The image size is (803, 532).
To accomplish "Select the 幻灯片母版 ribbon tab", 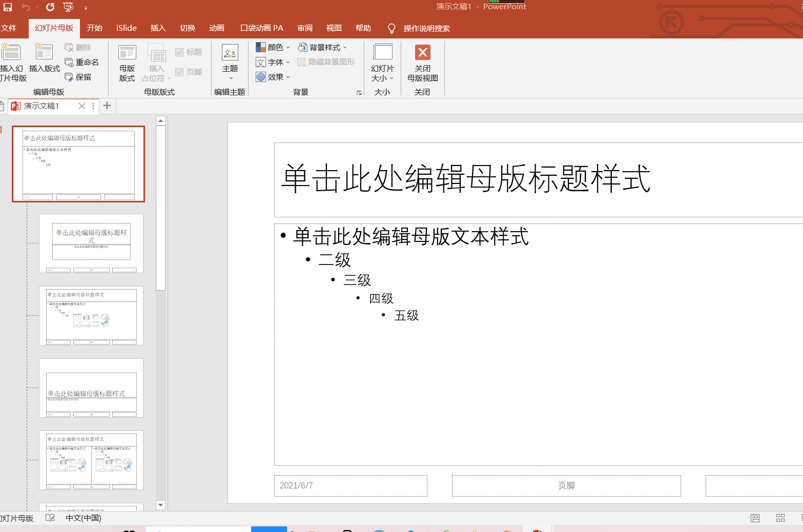I will 54,28.
